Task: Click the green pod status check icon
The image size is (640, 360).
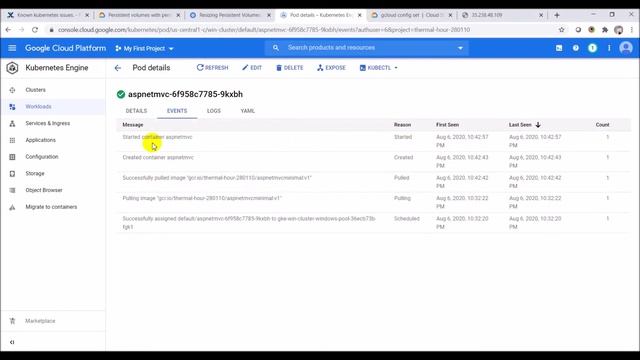Action: tap(121, 94)
